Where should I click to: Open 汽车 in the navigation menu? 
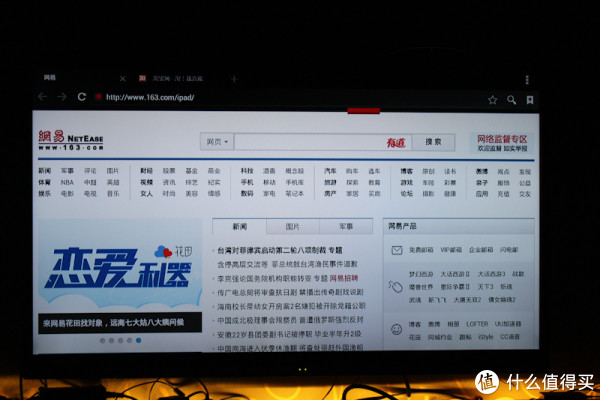pyautogui.click(x=330, y=171)
